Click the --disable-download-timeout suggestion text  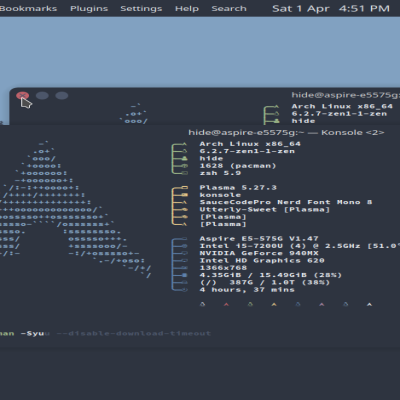point(134,333)
